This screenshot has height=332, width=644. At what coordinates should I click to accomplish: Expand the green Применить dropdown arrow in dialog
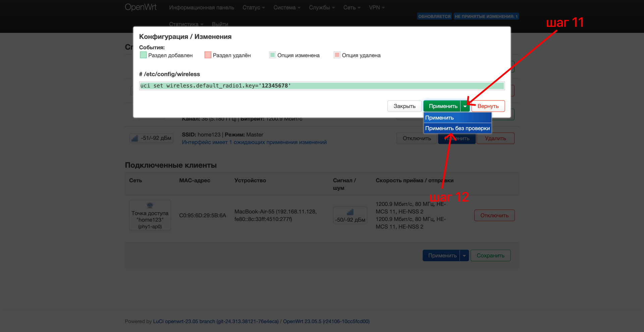pyautogui.click(x=465, y=106)
